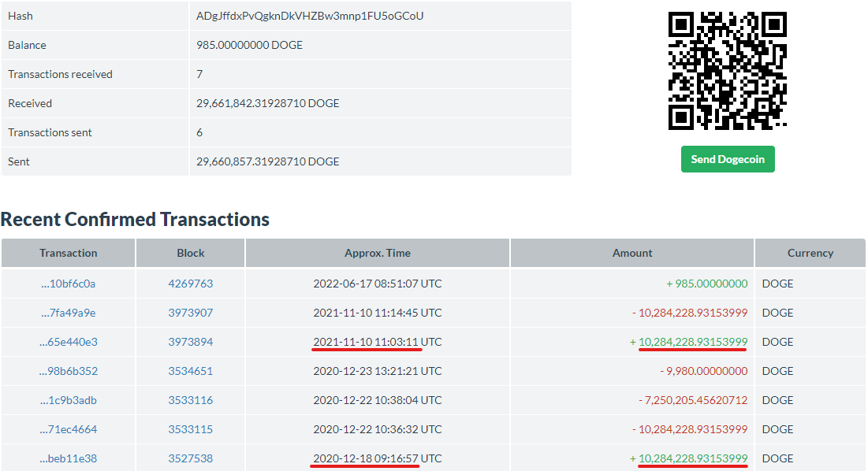
Task: Select the balance value 985.00000000 DOGE
Action: point(250,46)
